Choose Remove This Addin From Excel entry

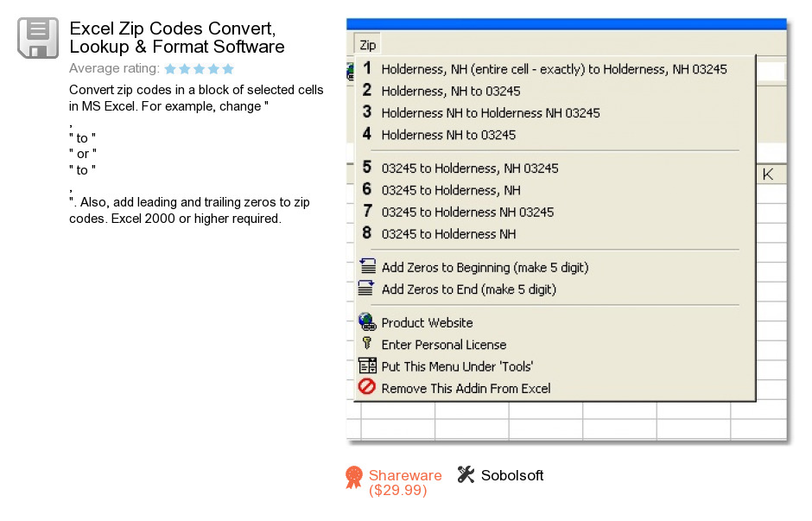(555, 388)
